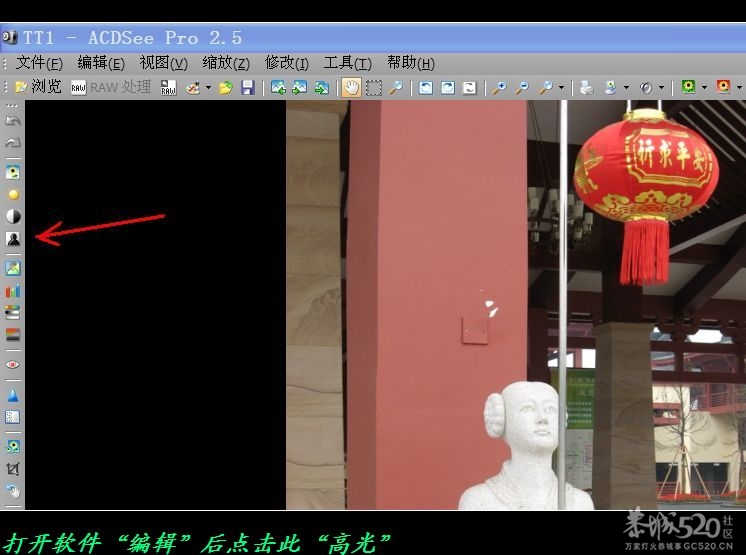
Task: Zoom in with plus magnifier icon
Action: (x=499, y=88)
